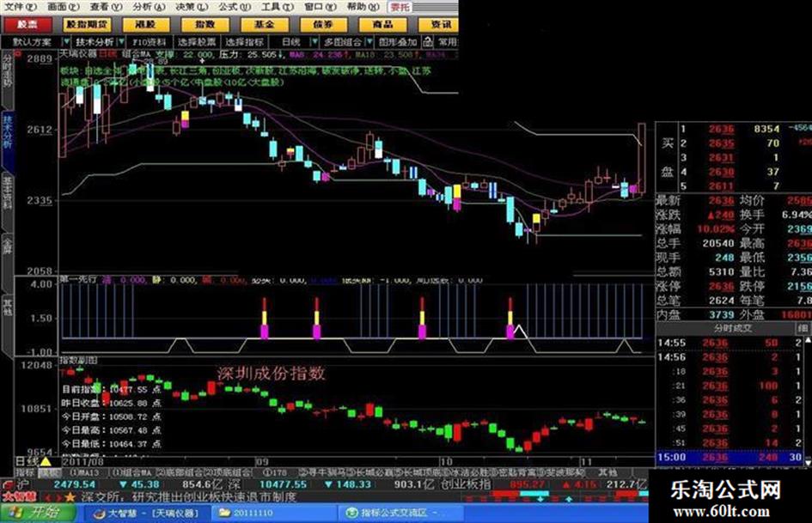Select the 商品 category button
Screen dimensions: 812x523
click(382, 24)
